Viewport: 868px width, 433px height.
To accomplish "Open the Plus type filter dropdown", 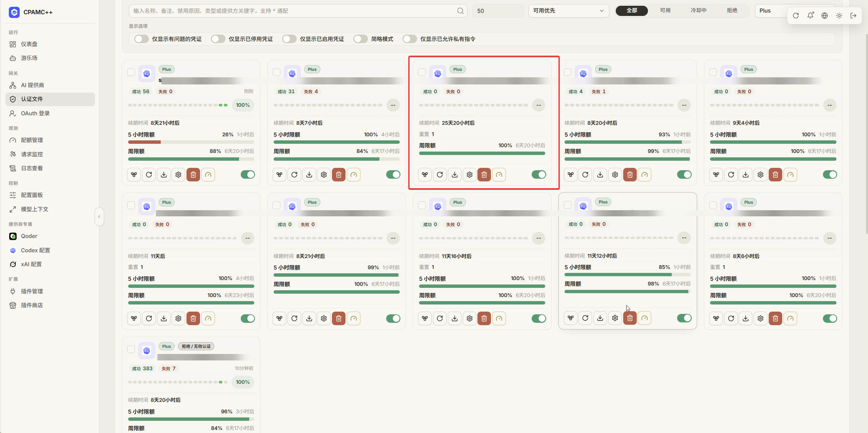I will tap(771, 11).
